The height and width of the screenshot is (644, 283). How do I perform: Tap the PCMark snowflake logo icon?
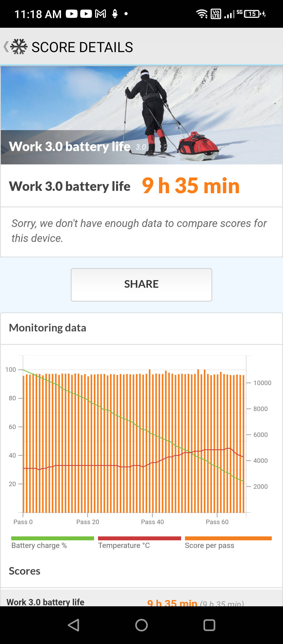[x=19, y=47]
